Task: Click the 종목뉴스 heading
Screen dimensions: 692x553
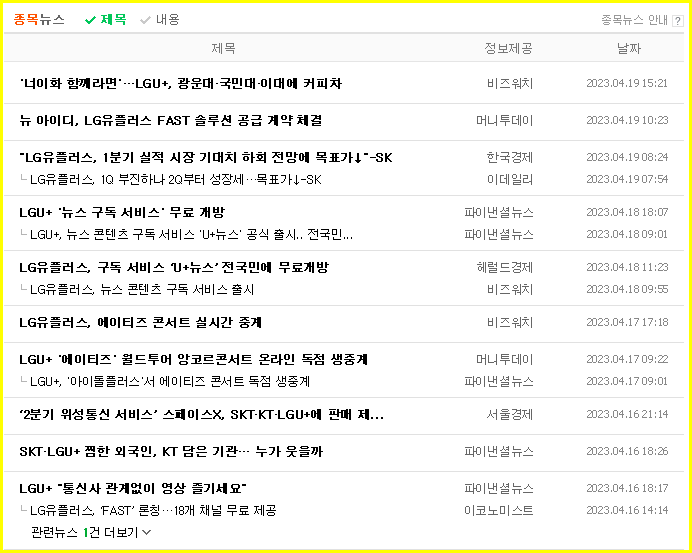Action: click(39, 19)
